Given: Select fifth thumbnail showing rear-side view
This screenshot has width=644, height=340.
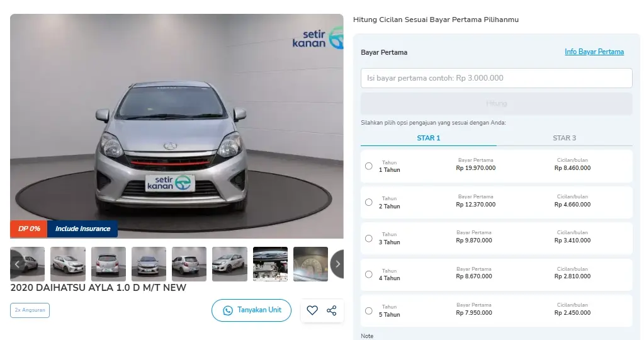Looking at the screenshot, I should click(189, 264).
